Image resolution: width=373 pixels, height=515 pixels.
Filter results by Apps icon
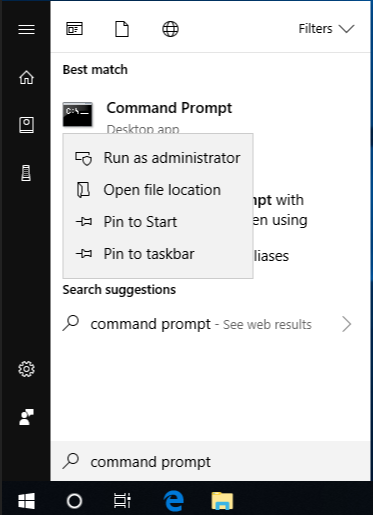point(74,29)
